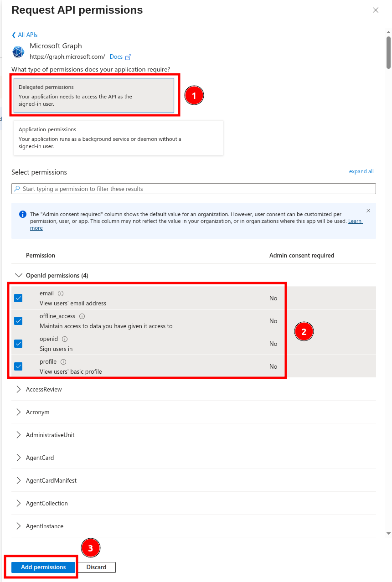Click the info icon next to profile
Screen dimensions: 392x582
63,362
